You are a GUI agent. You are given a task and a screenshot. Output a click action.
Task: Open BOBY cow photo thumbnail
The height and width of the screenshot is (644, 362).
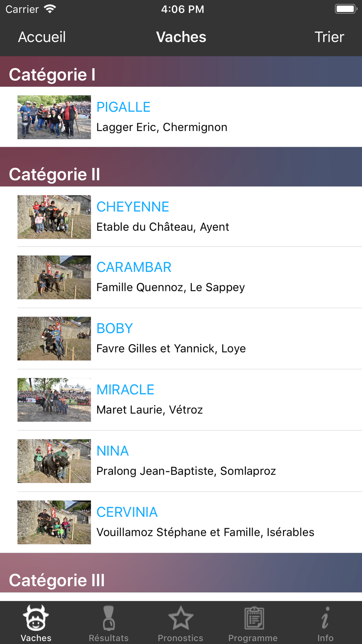tap(54, 339)
